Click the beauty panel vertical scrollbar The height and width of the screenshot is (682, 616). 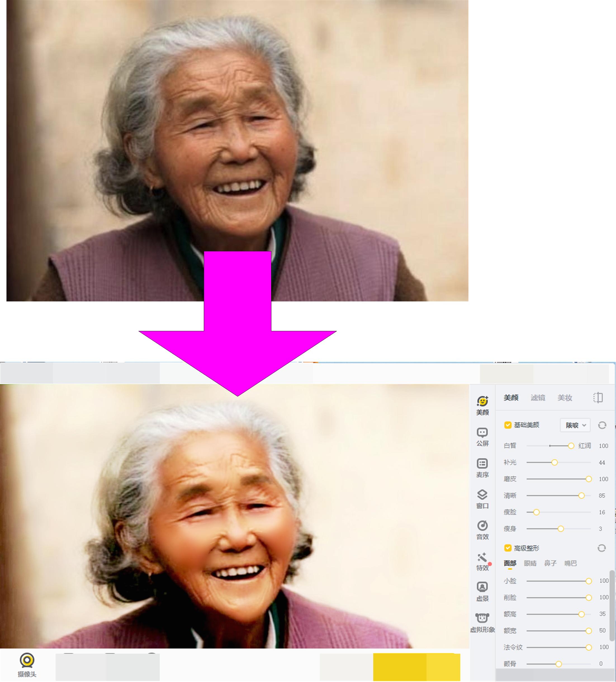[612, 606]
